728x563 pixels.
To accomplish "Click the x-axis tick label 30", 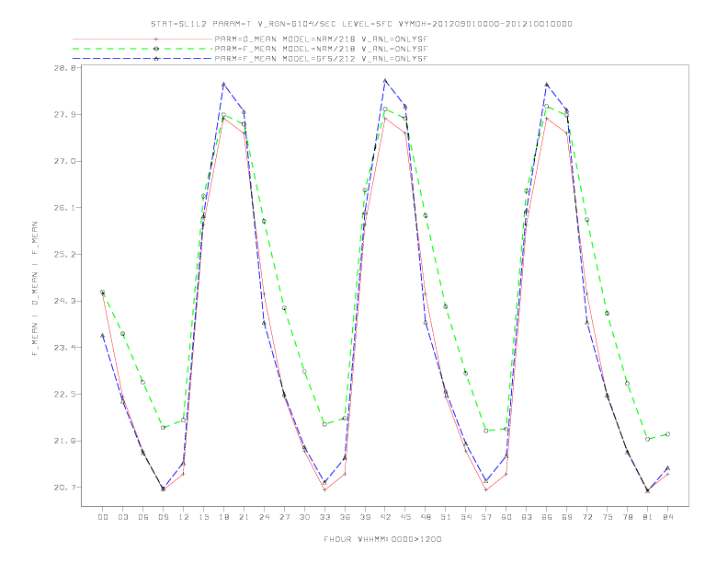I will click(x=304, y=517).
